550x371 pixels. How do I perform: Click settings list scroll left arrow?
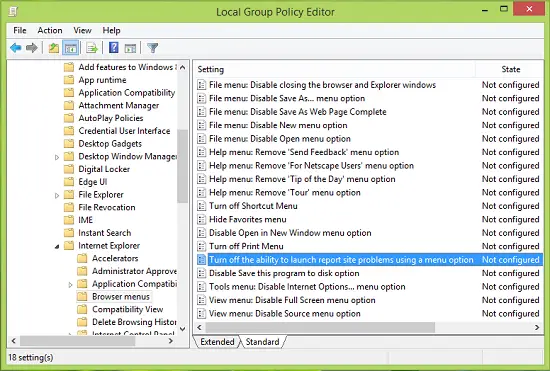(x=199, y=327)
